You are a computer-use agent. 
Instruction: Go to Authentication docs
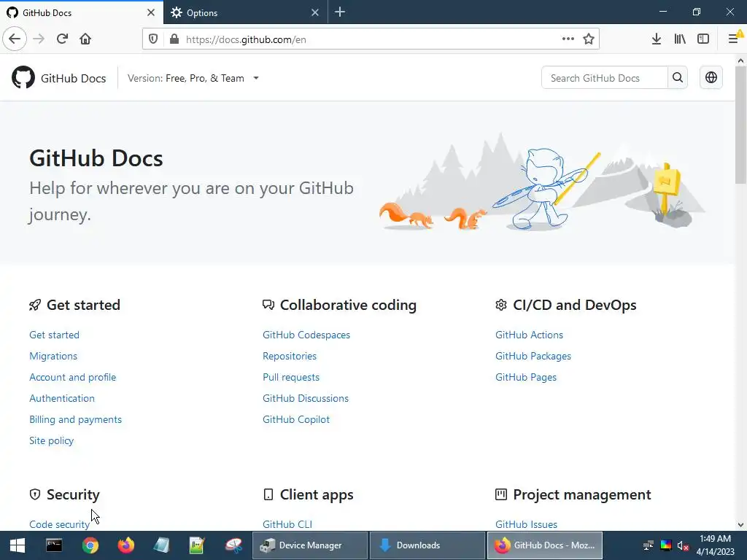(62, 398)
